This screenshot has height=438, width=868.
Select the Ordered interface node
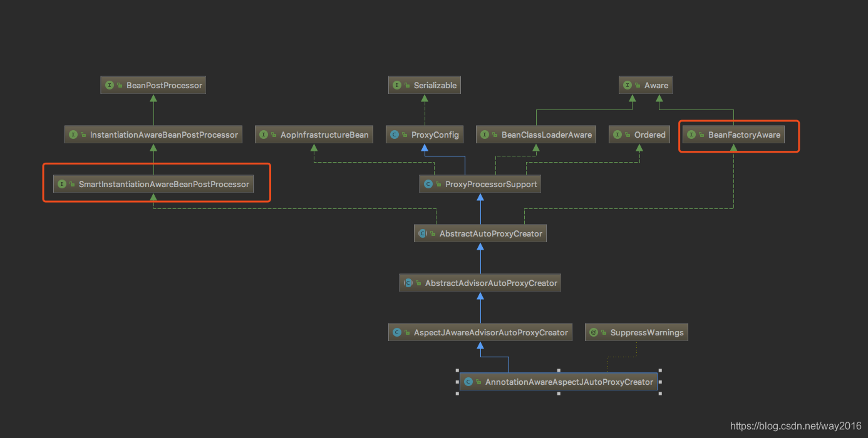click(x=639, y=135)
